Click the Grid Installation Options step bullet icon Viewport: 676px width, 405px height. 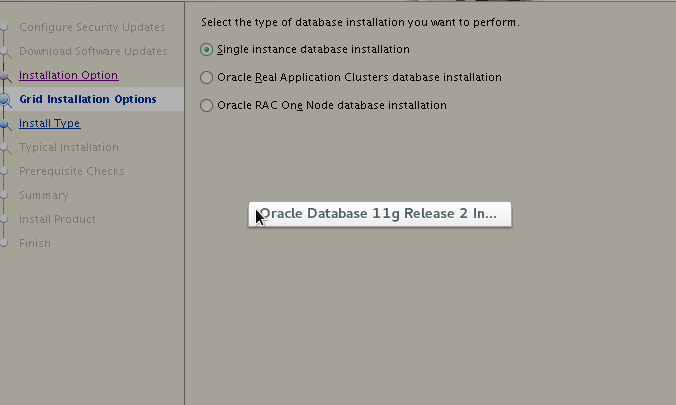click(5, 99)
